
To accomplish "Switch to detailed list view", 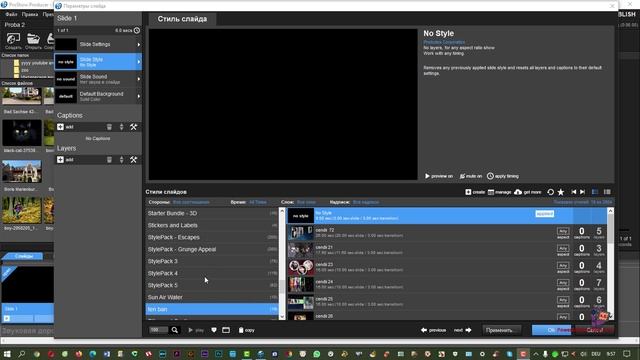I will [x=607, y=192].
